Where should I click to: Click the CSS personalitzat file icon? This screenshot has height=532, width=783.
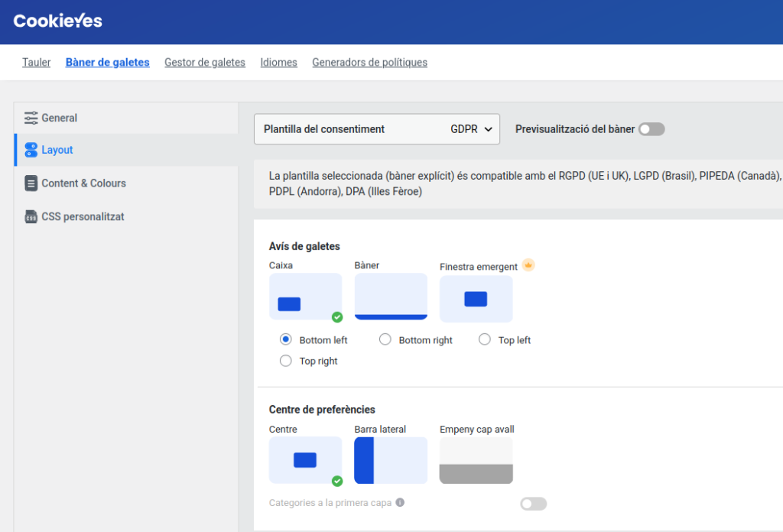(x=31, y=217)
